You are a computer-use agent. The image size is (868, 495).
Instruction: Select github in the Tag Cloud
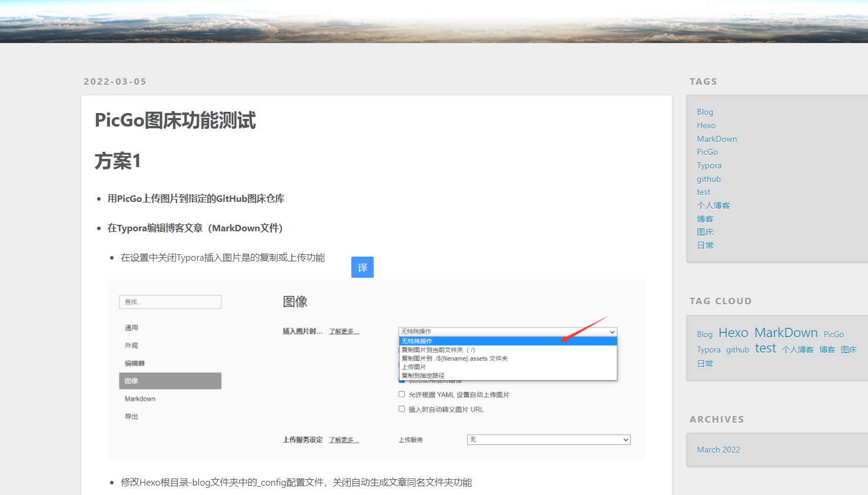click(737, 350)
